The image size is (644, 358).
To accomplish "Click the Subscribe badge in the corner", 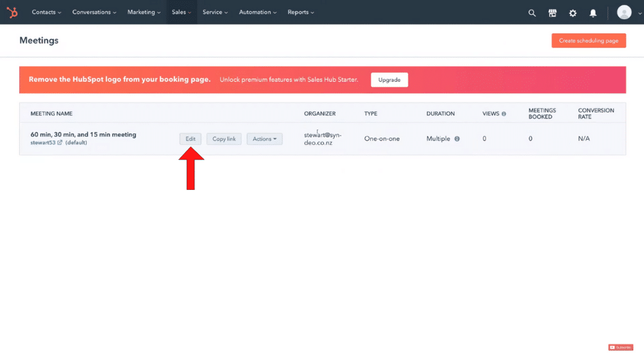I will [621, 347].
